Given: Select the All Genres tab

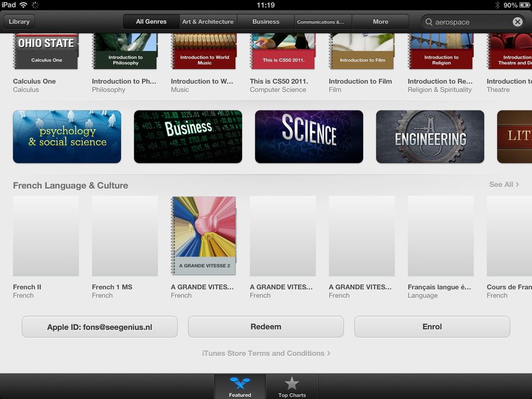Looking at the screenshot, I should coord(151,22).
